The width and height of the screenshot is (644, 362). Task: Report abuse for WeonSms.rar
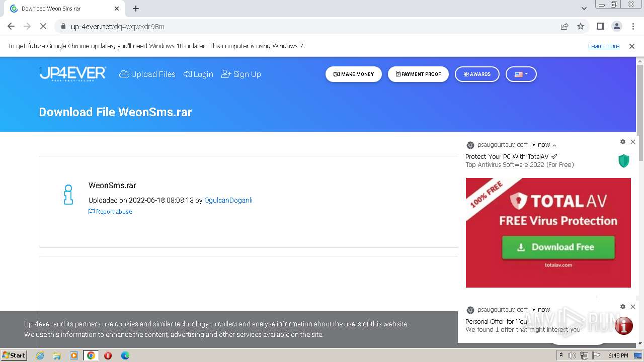coord(110,212)
